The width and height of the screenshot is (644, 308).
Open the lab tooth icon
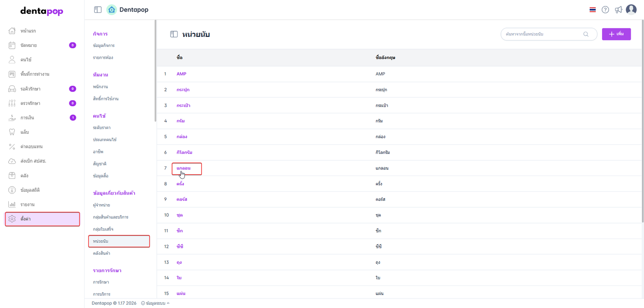pyautogui.click(x=12, y=132)
